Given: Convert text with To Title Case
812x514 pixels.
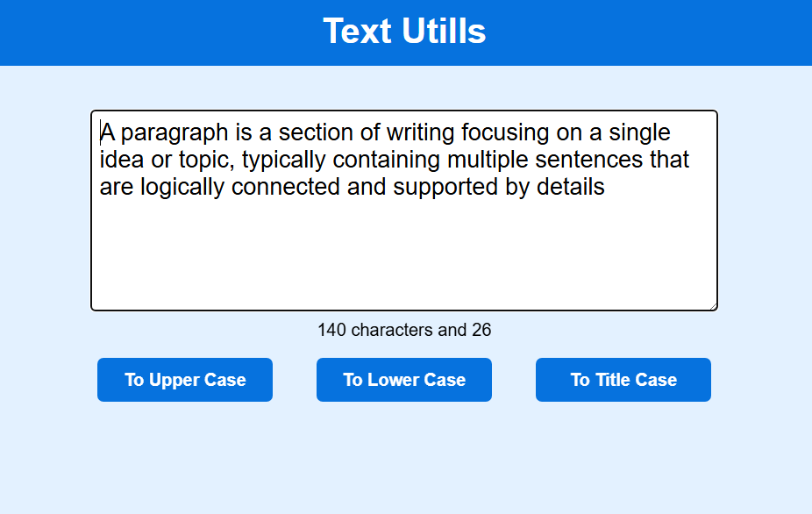Looking at the screenshot, I should tap(623, 380).
